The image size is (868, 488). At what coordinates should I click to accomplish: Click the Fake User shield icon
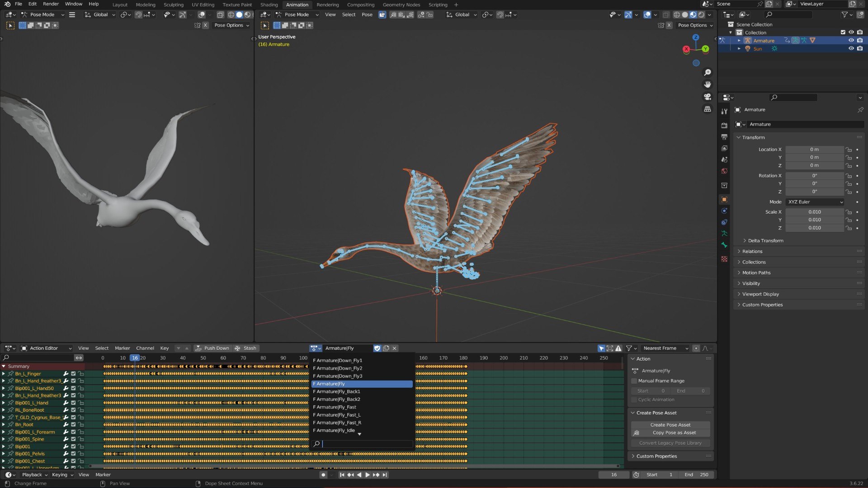(x=377, y=348)
